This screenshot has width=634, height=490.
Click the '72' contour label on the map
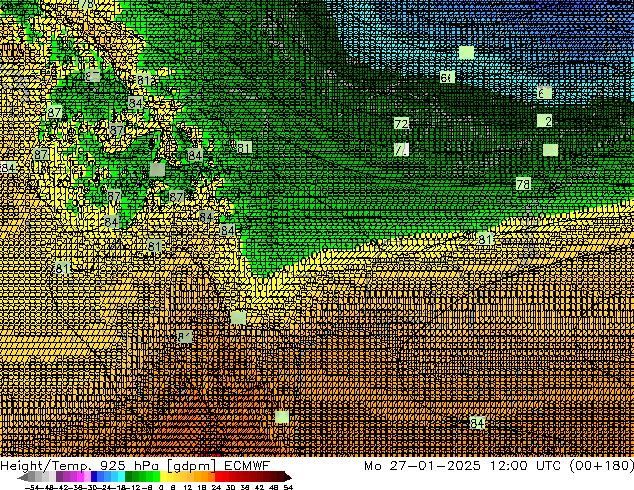401,123
